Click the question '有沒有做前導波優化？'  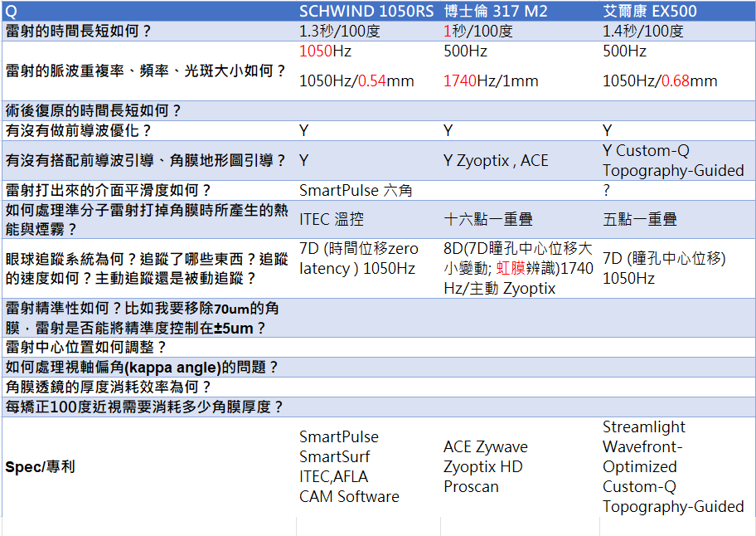coord(79,130)
